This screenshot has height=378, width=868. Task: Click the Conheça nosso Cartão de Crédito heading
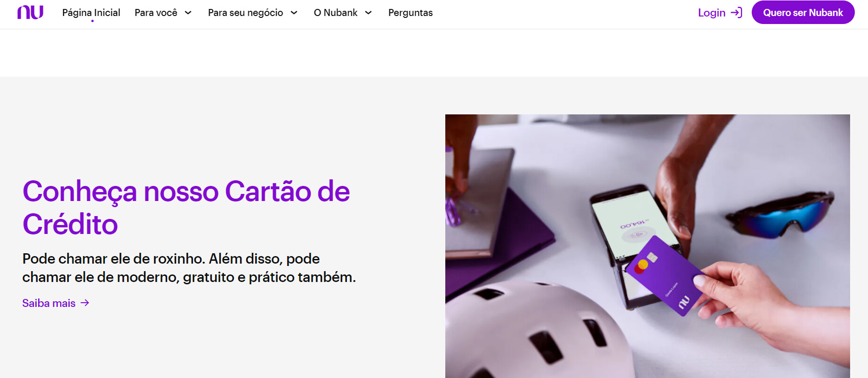coord(186,208)
